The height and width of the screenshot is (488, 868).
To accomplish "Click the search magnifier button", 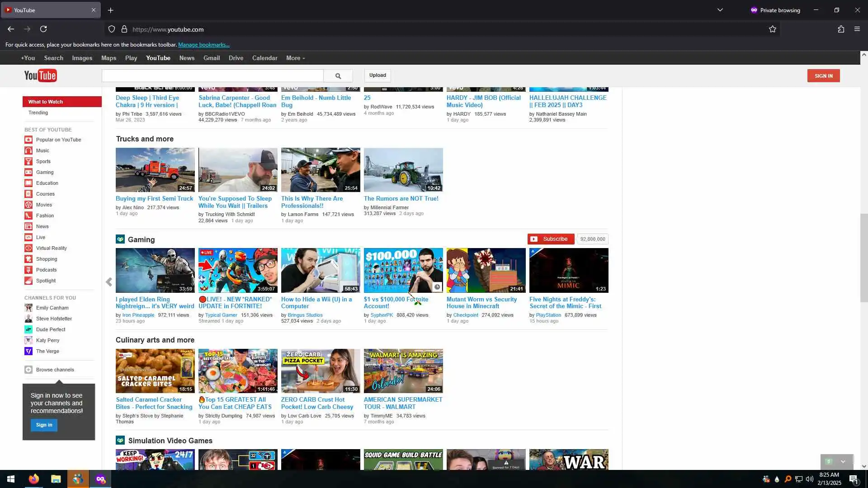I will coord(338,76).
